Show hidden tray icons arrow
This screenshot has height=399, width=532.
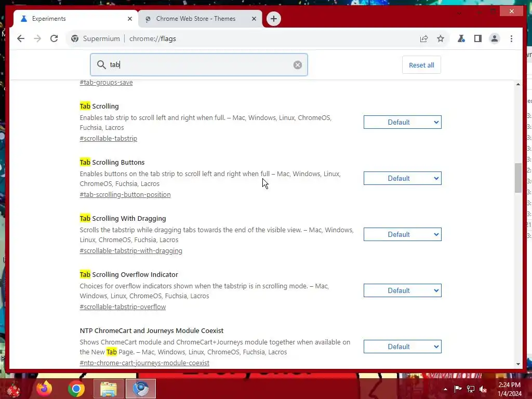(x=445, y=389)
